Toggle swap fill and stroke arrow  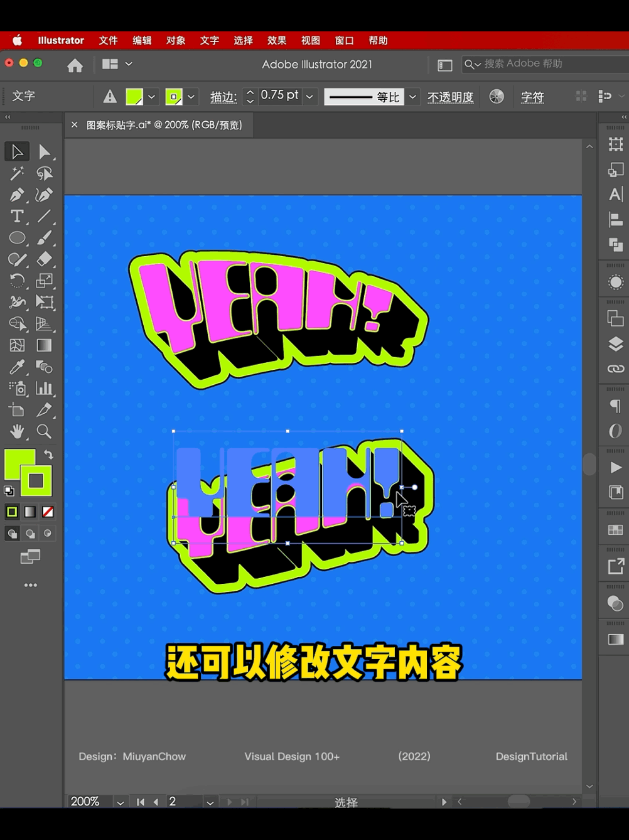48,454
